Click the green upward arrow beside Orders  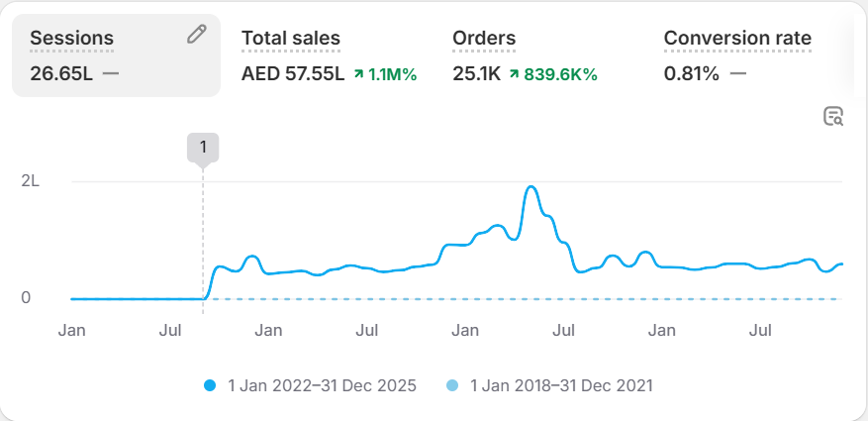[515, 73]
